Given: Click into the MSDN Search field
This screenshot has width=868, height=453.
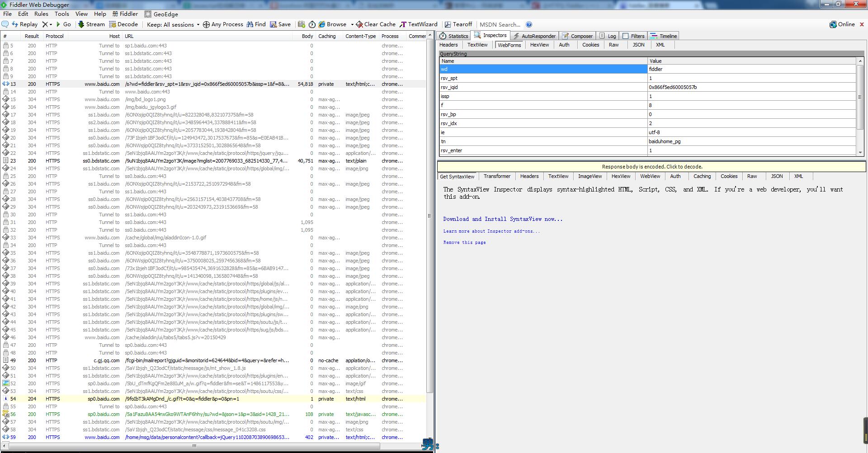Looking at the screenshot, I should pos(500,24).
